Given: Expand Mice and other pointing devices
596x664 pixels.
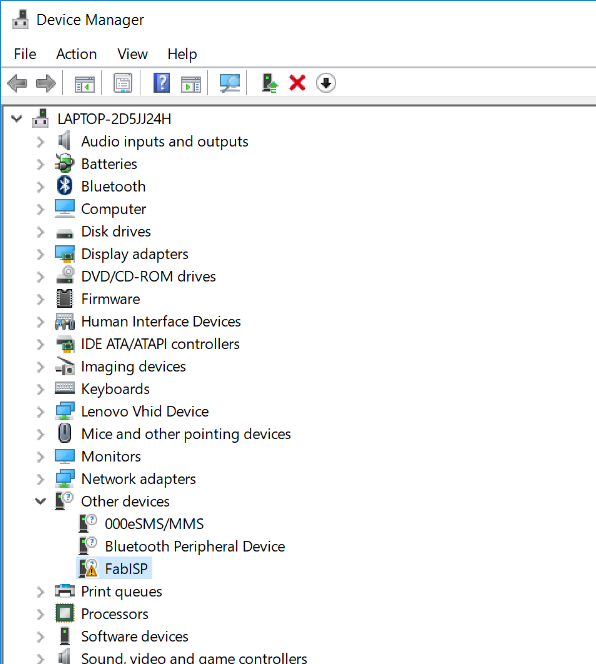Looking at the screenshot, I should click(40, 434).
